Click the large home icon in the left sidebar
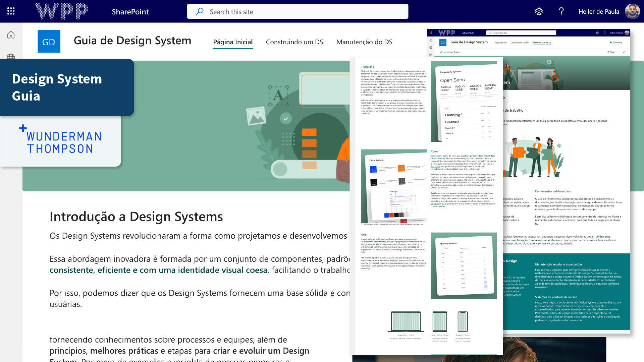Image resolution: width=644 pixels, height=362 pixels. (11, 35)
